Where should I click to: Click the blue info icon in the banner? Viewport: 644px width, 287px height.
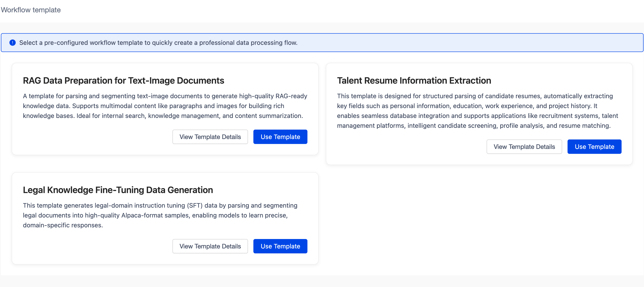click(x=13, y=43)
